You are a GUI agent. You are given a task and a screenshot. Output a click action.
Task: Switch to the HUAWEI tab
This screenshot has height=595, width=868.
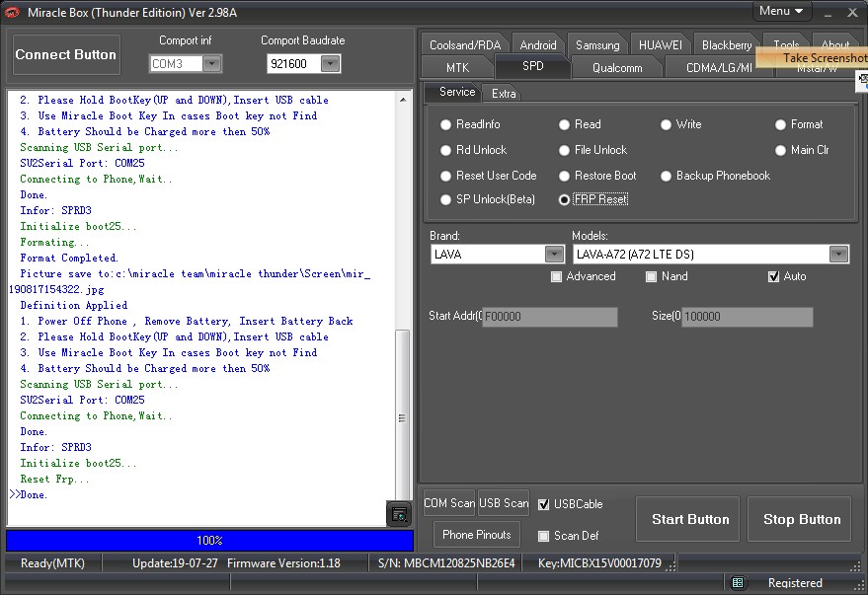(661, 45)
